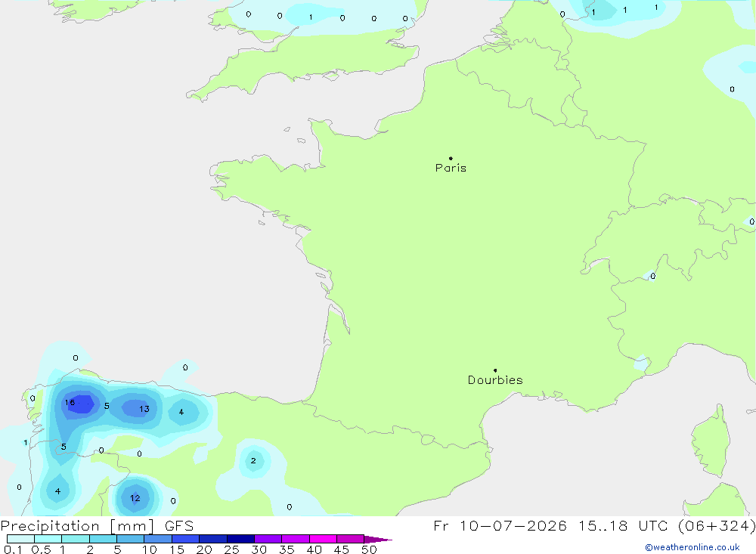756x554 pixels.
Task: Click the '(06+324)' forecast run text
Action: [x=717, y=525]
